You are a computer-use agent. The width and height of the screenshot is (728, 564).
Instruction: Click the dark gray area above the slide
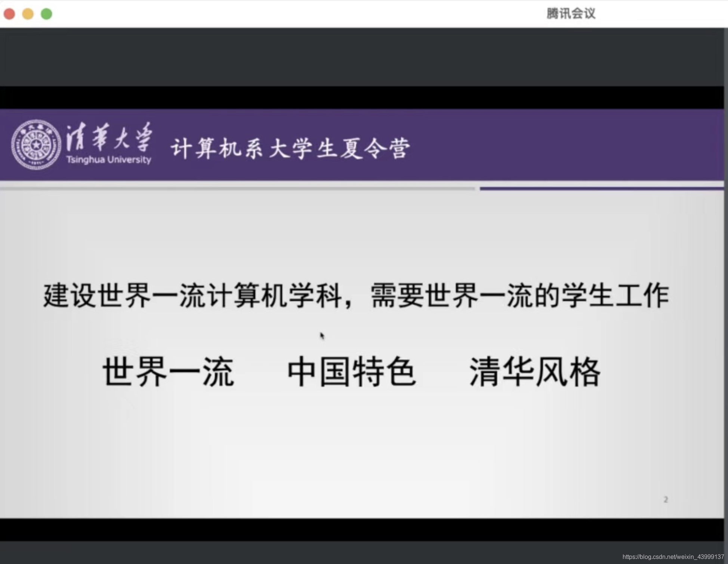point(362,57)
